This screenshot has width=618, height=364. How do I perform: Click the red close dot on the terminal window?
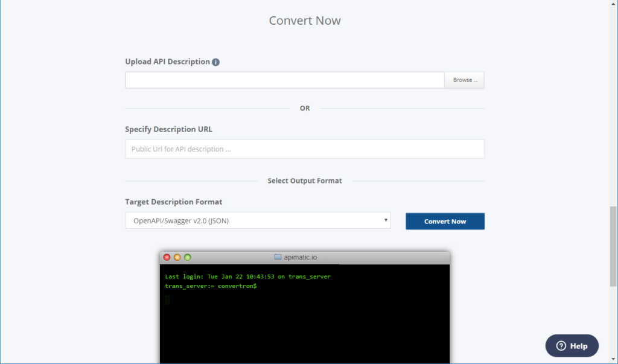(167, 257)
